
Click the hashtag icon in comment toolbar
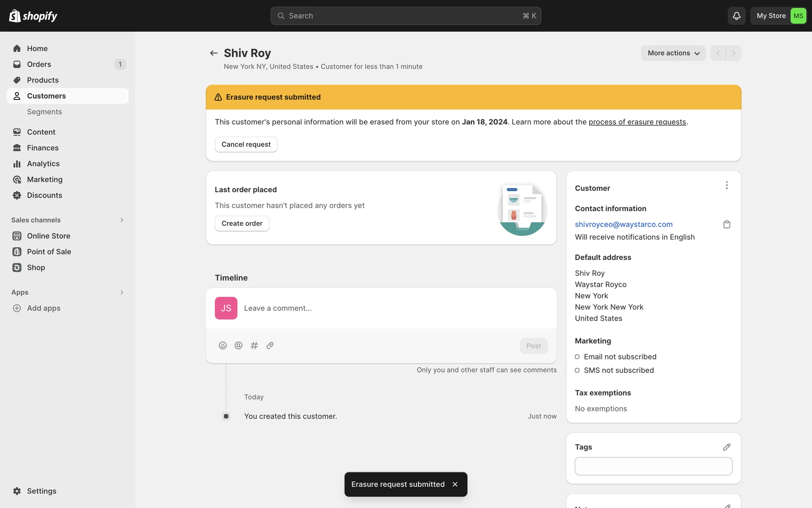point(254,345)
